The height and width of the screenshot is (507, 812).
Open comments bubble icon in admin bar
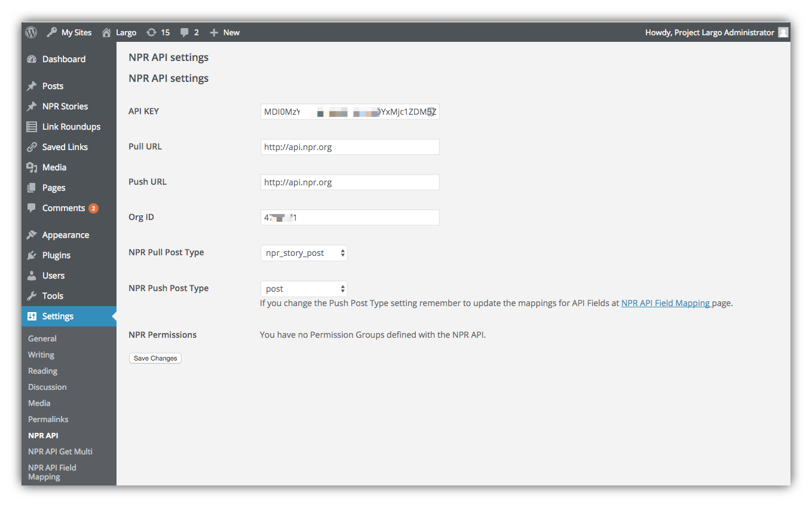coord(185,33)
